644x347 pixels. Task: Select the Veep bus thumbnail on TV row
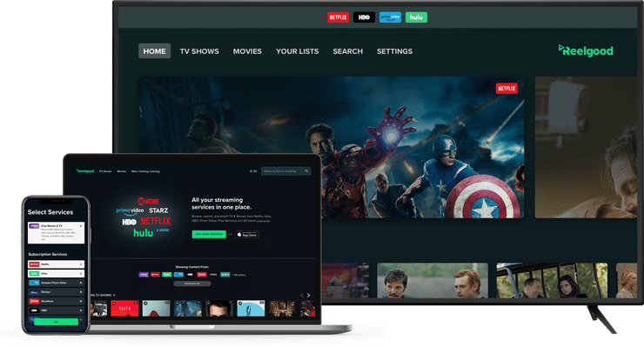click(x=552, y=281)
